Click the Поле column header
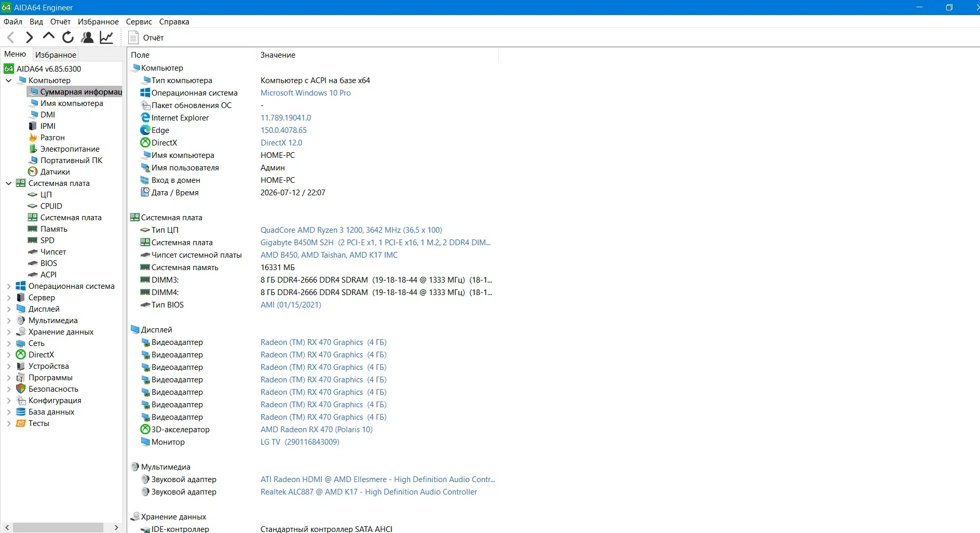 pos(192,55)
